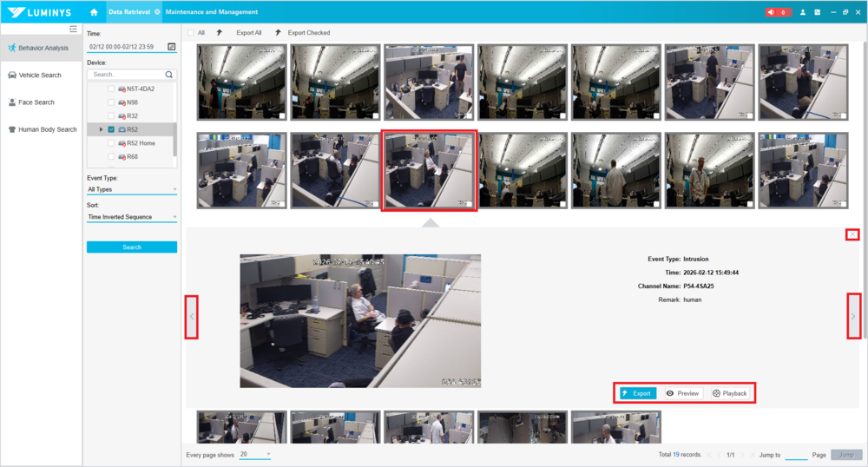Image resolution: width=868 pixels, height=467 pixels.
Task: Open the user account icon
Action: [x=803, y=12]
